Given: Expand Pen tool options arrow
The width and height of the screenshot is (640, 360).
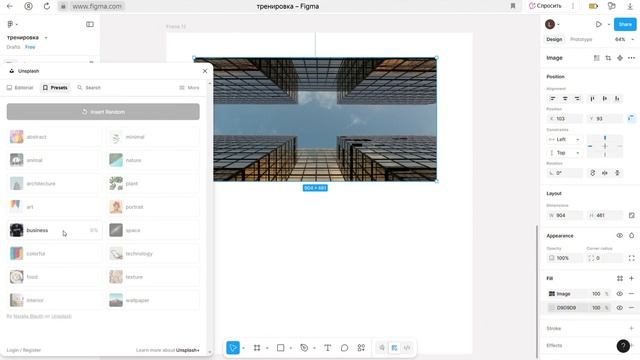Looking at the screenshot, I should pyautogui.click(x=314, y=348).
